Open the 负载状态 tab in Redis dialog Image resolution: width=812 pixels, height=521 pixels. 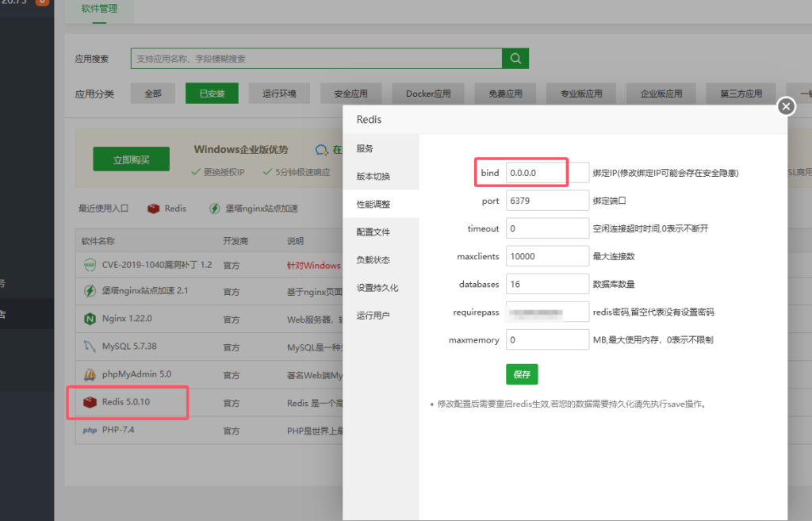point(381,260)
